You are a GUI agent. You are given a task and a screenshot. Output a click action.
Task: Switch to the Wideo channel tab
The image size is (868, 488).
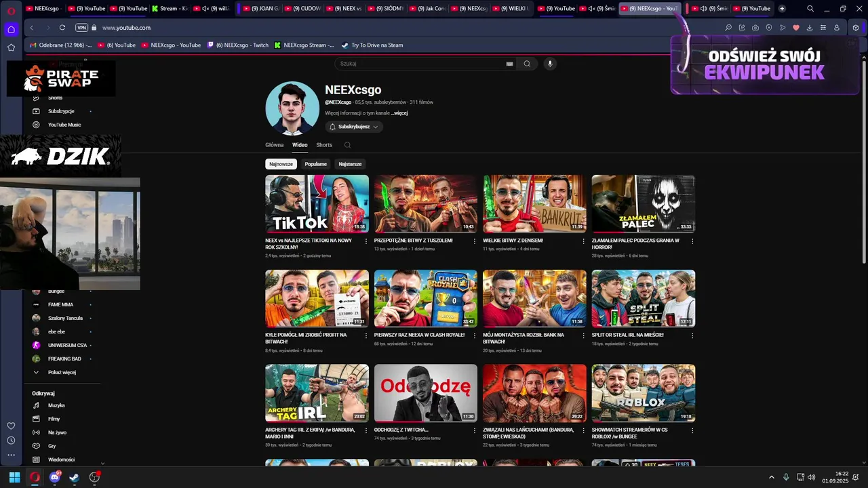click(300, 145)
